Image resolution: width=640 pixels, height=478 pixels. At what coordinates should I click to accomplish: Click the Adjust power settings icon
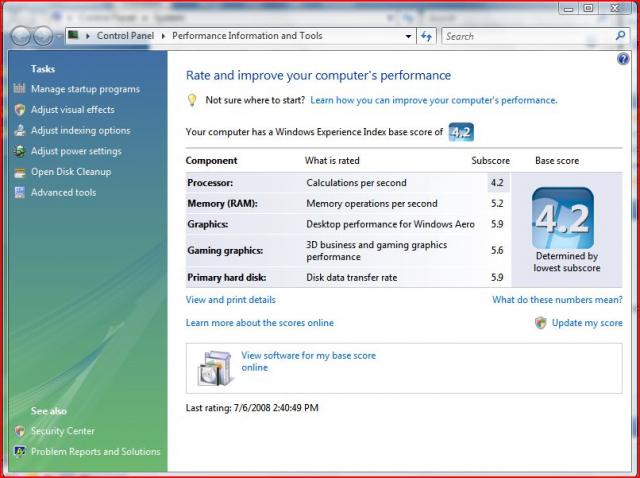pyautogui.click(x=20, y=151)
